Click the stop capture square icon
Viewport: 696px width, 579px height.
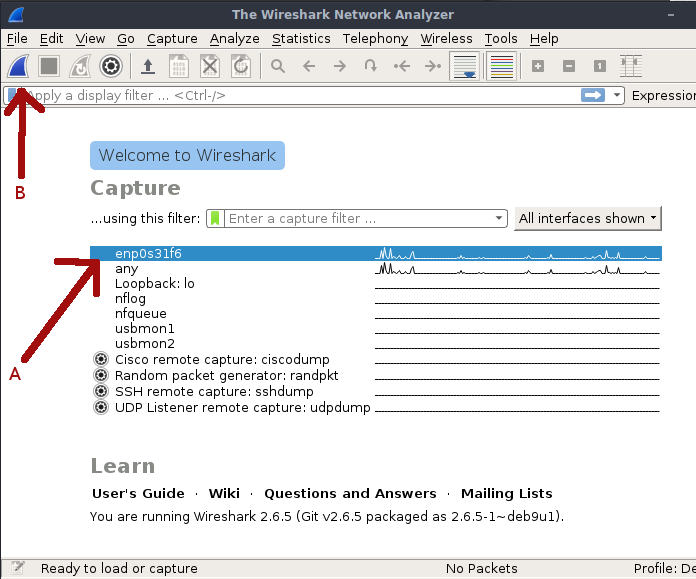click(x=49, y=67)
